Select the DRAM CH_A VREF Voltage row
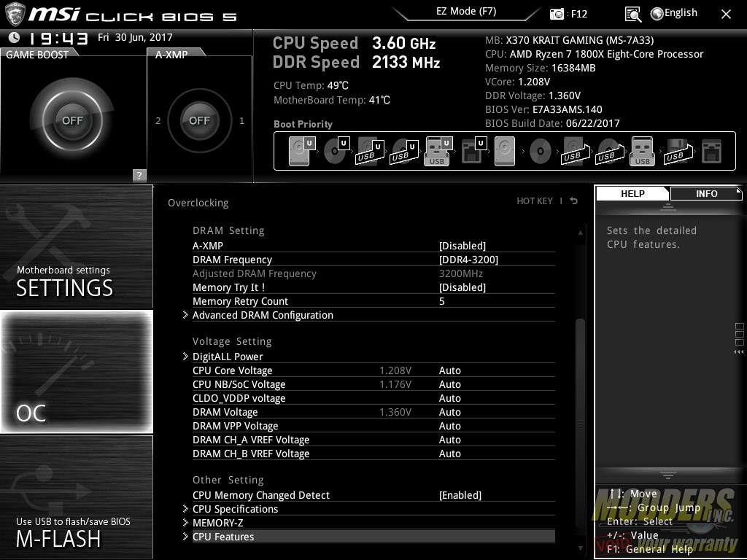 point(373,440)
